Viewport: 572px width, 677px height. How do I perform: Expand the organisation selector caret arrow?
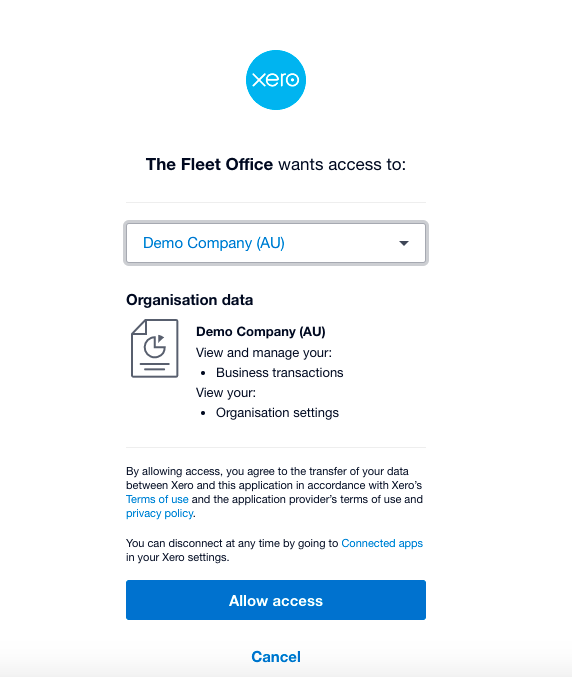coord(404,243)
